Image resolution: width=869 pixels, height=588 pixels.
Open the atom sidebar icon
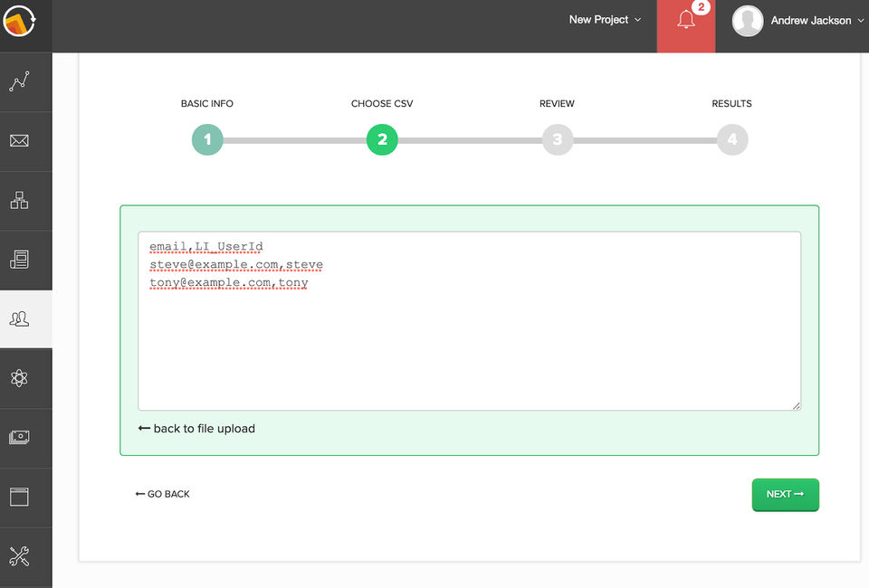point(19,378)
